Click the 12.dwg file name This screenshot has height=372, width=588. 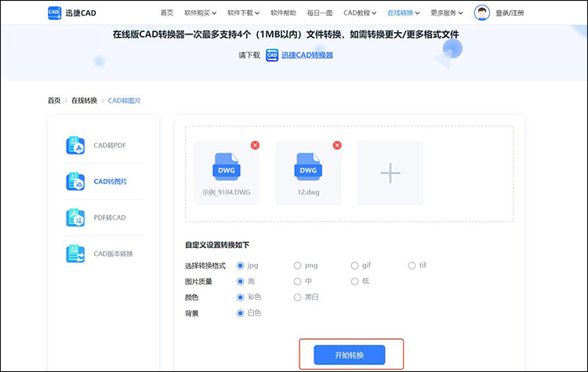[308, 192]
